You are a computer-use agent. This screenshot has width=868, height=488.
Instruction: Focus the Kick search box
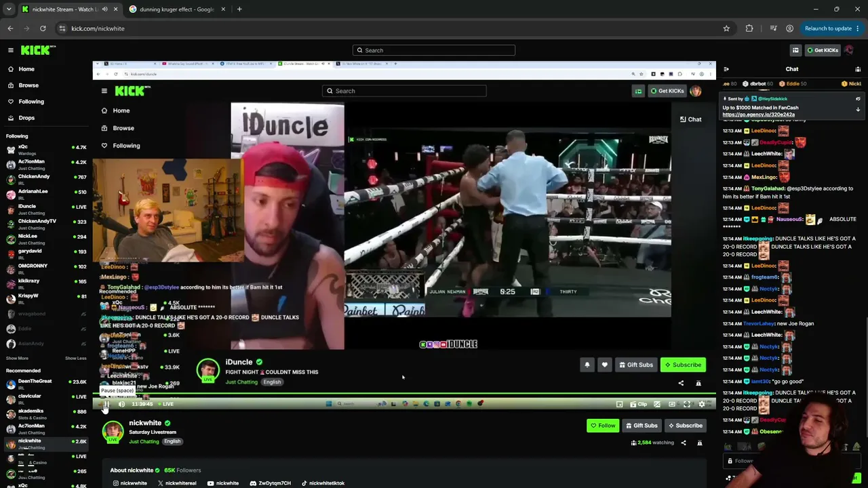pos(434,50)
